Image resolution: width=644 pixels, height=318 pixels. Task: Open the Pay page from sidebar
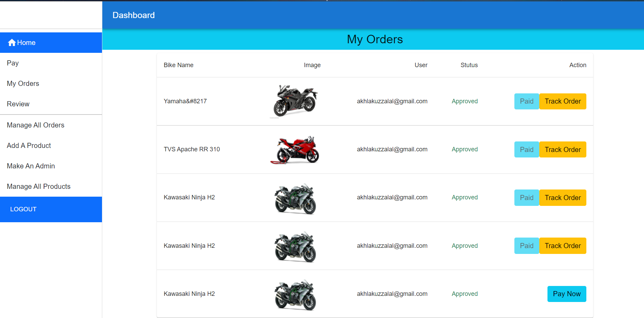(x=13, y=63)
